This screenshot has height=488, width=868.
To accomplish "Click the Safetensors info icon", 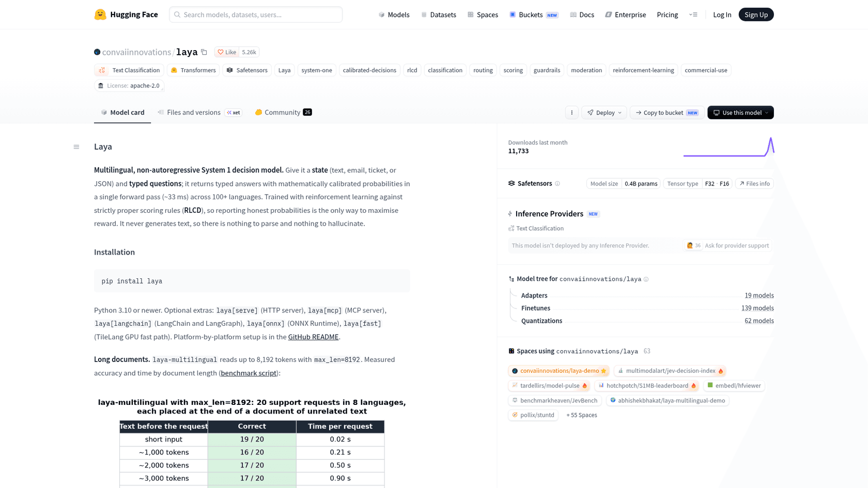I will 557,184.
